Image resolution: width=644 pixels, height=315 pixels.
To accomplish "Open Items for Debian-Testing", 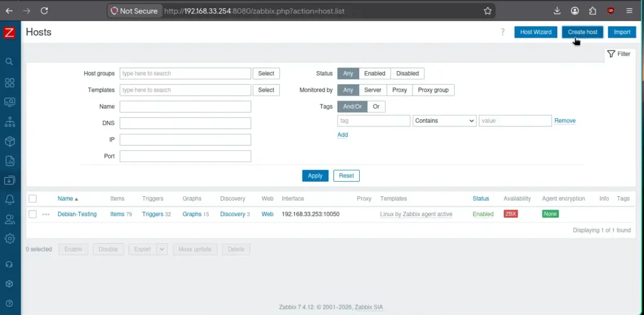I will click(x=117, y=214).
